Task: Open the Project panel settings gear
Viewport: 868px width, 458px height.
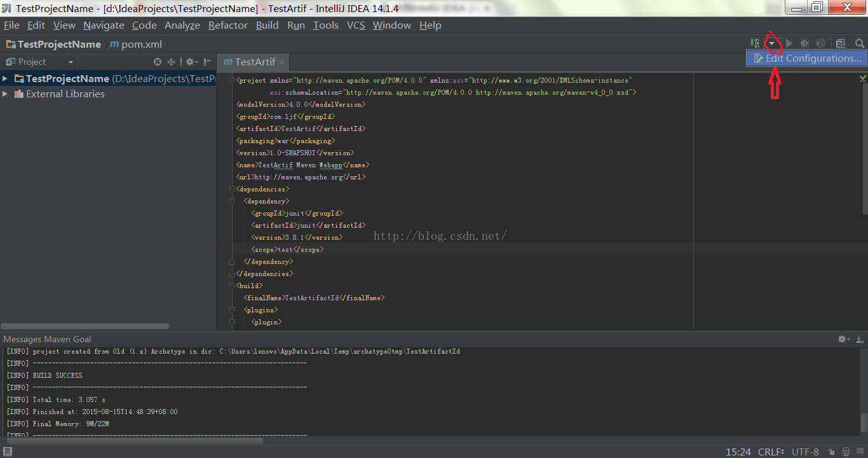Action: pyautogui.click(x=191, y=62)
